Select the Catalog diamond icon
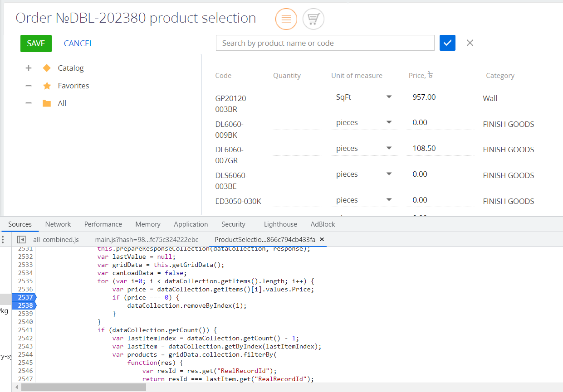This screenshot has width=563, height=392. [46, 68]
